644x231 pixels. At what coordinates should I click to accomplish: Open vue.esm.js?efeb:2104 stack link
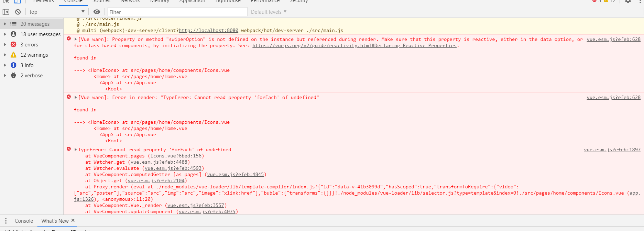click(156, 181)
